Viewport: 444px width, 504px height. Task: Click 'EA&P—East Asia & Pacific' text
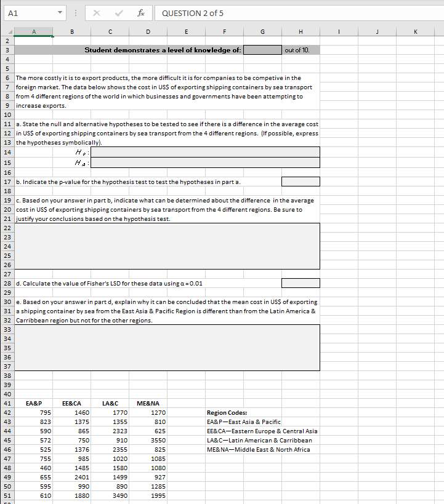point(244,422)
